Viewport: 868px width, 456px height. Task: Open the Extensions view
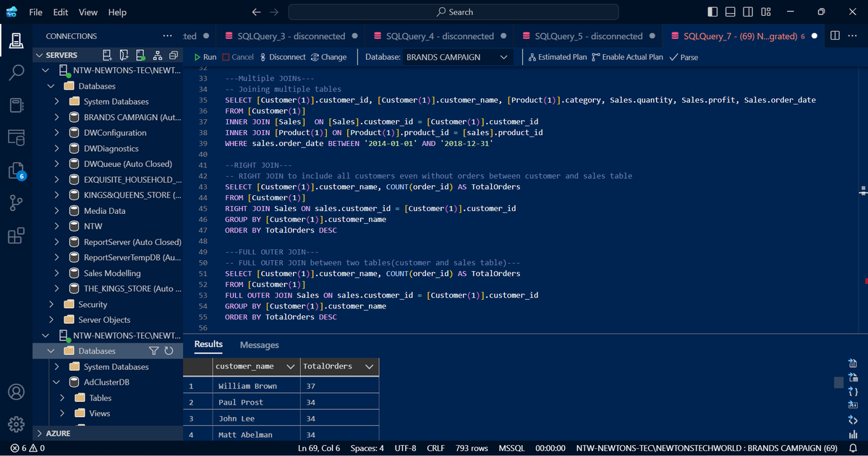tap(16, 236)
